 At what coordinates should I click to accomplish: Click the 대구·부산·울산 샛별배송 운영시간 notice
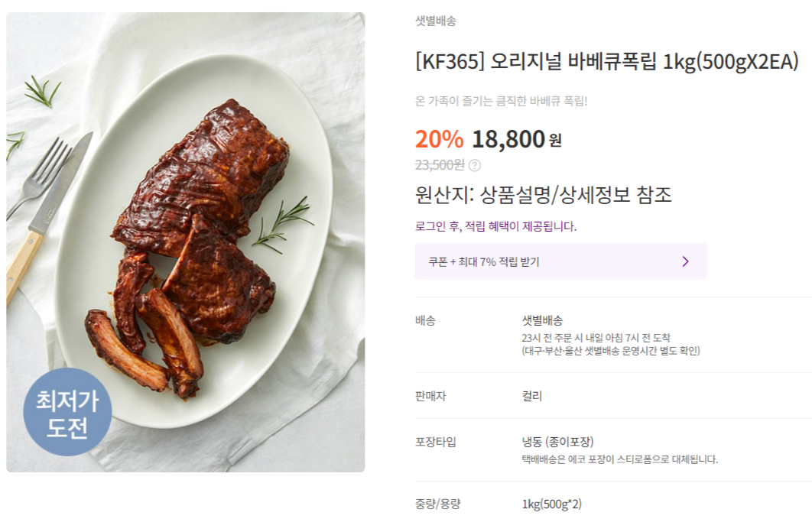[611, 351]
